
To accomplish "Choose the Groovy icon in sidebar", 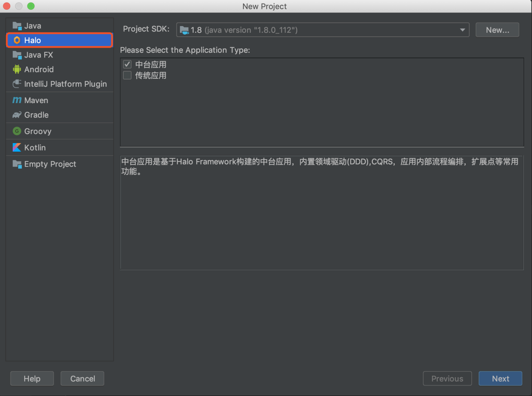I will point(17,131).
